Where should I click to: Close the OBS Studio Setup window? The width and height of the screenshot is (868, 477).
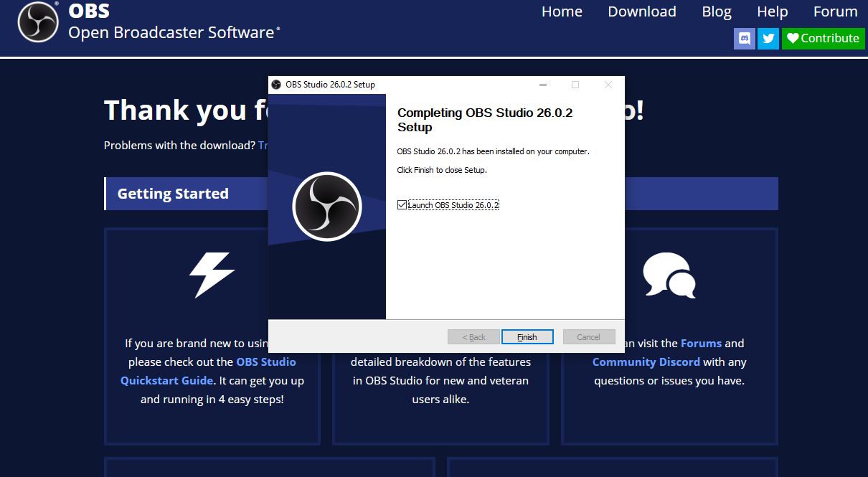(608, 85)
